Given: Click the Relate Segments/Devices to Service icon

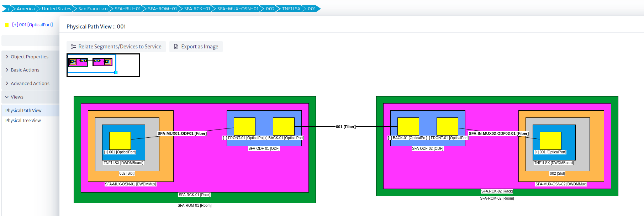Looking at the screenshot, I should [x=73, y=47].
